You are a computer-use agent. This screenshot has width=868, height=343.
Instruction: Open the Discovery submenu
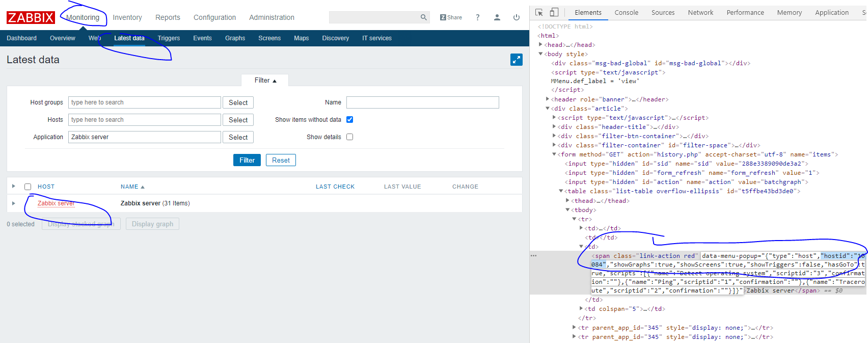click(x=336, y=38)
